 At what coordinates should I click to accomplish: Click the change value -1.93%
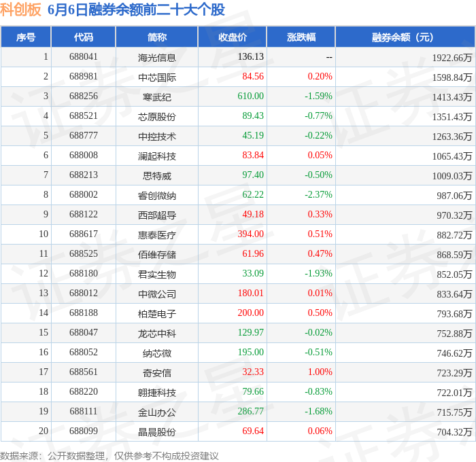pyautogui.click(x=318, y=273)
